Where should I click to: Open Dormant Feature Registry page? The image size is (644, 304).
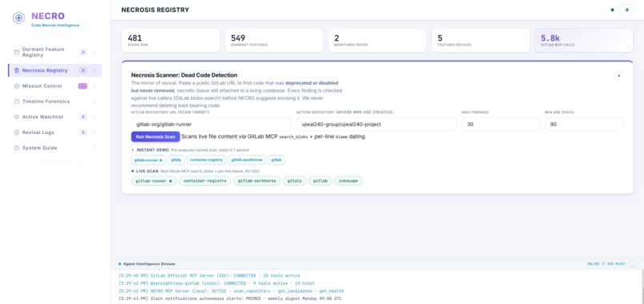point(55,52)
